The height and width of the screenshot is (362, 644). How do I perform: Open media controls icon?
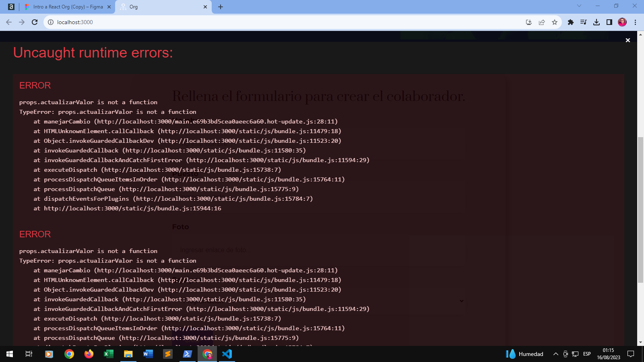click(583, 22)
